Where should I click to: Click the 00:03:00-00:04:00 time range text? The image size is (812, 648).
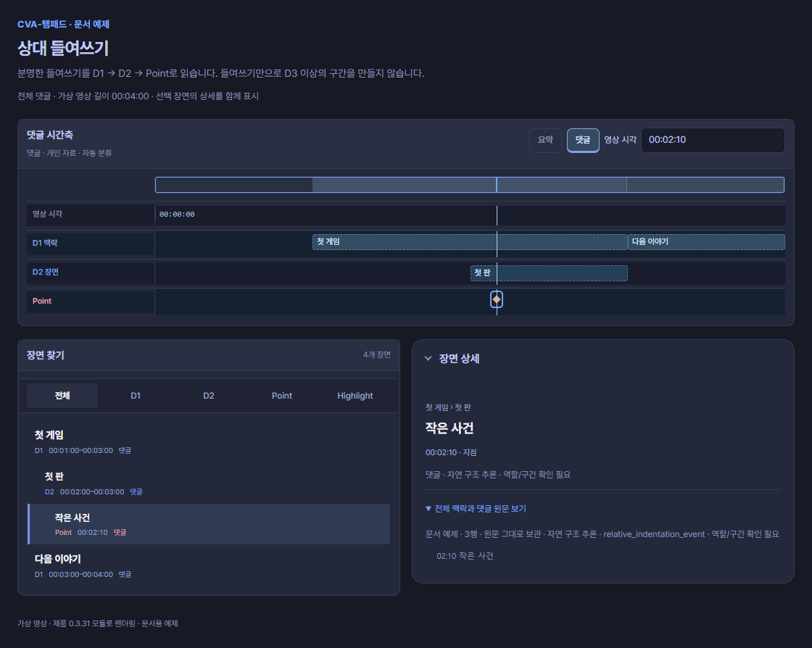click(x=80, y=575)
